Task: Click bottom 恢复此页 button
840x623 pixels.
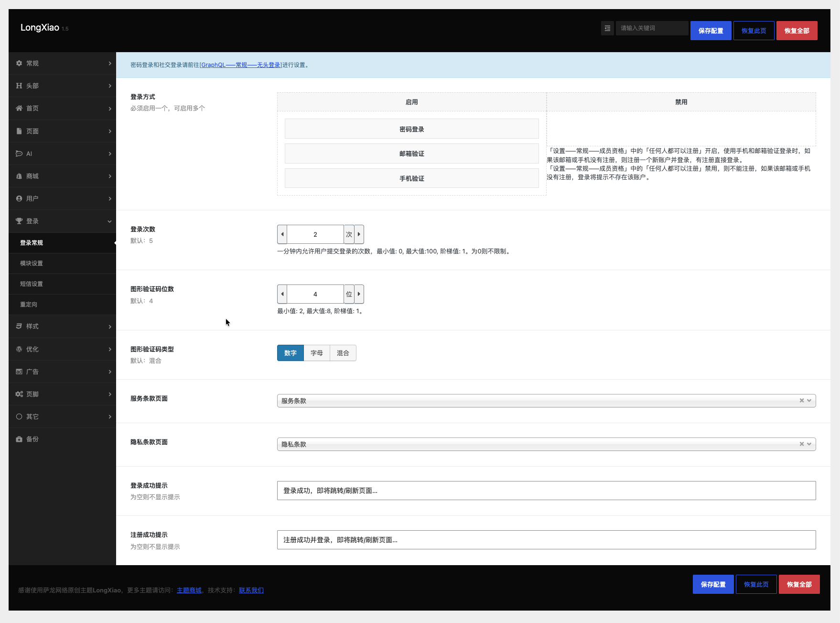Action: [756, 584]
